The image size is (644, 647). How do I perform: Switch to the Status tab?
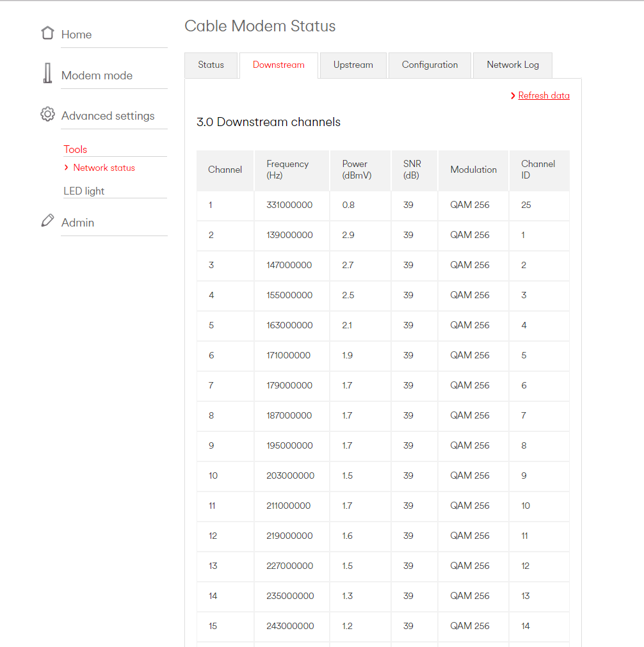coord(211,65)
